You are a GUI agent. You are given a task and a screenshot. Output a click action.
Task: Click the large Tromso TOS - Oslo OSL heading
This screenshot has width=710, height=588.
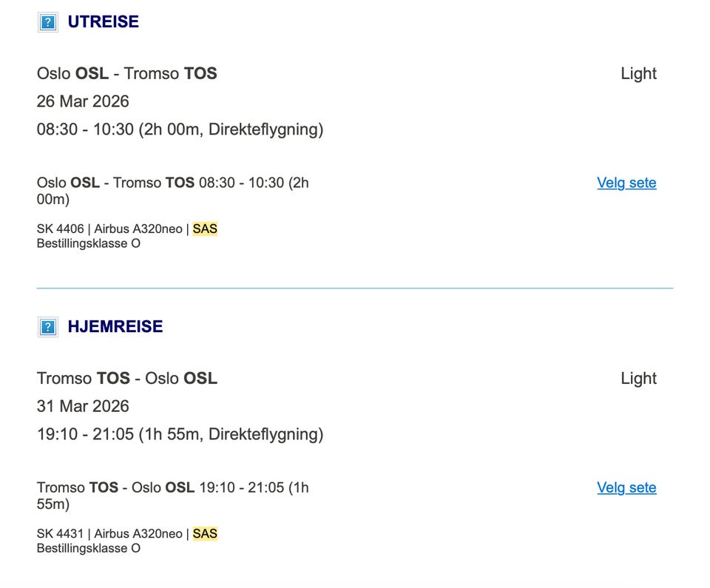point(126,379)
